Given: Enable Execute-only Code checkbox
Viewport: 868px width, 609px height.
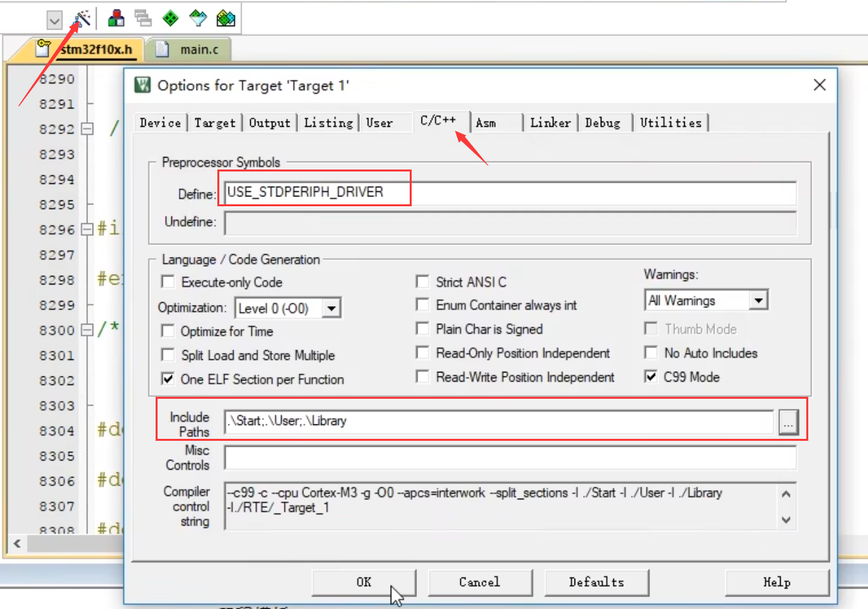Looking at the screenshot, I should (x=168, y=282).
